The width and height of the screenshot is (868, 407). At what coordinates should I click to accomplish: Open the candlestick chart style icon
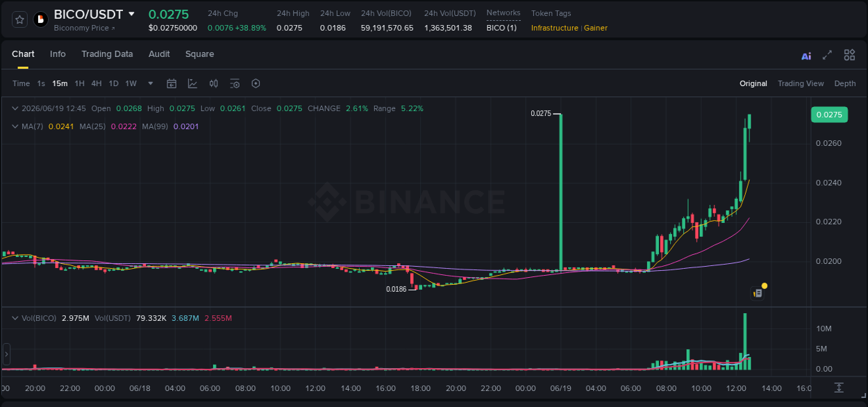[214, 83]
